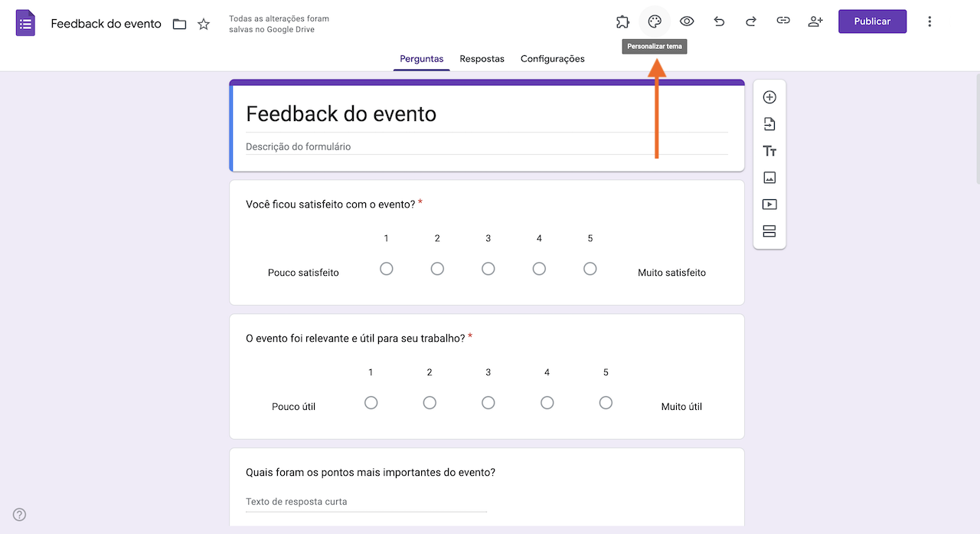This screenshot has width=980, height=534.
Task: Click the undo arrow icon
Action: tap(719, 21)
